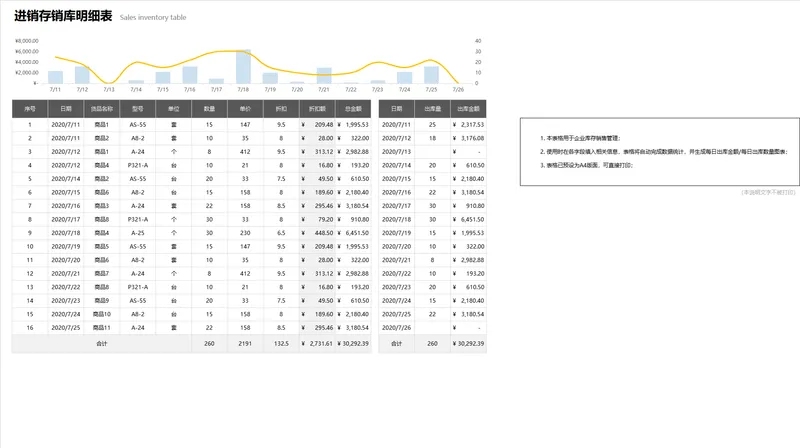
Task: Select the 序号 column header
Action: pyautogui.click(x=30, y=109)
